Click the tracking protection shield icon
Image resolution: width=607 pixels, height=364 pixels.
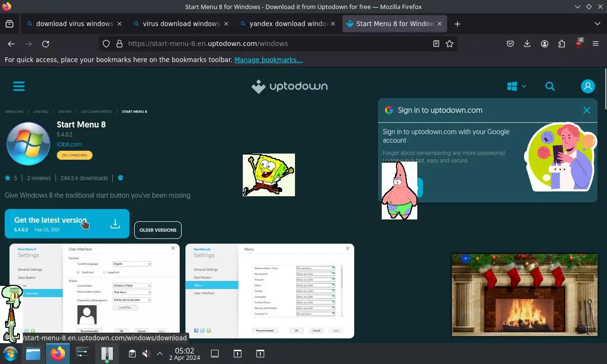point(106,44)
